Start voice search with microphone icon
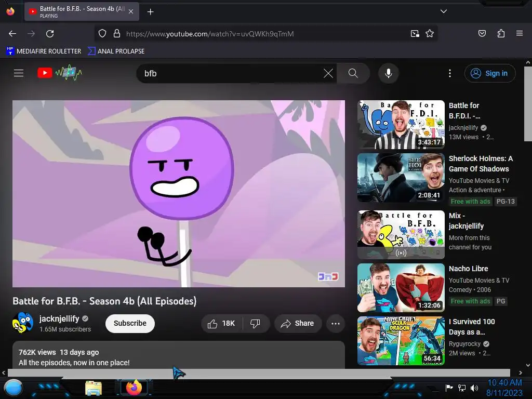 tap(389, 73)
